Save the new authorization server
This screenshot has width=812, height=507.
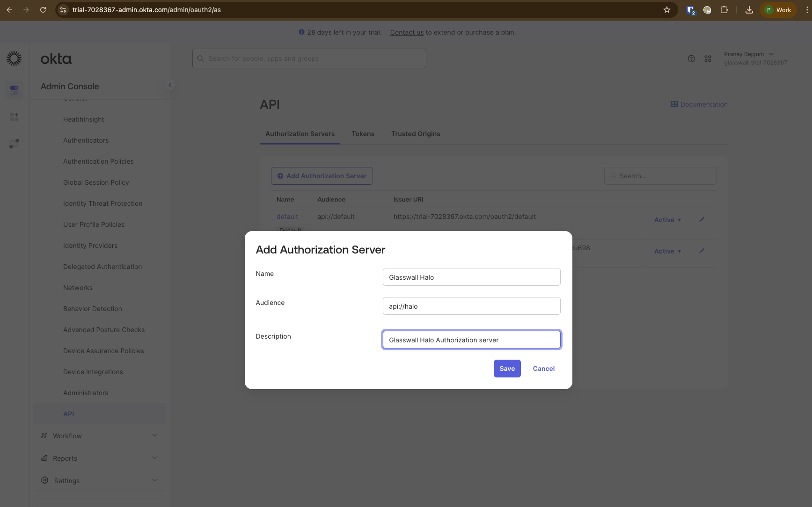tap(507, 368)
